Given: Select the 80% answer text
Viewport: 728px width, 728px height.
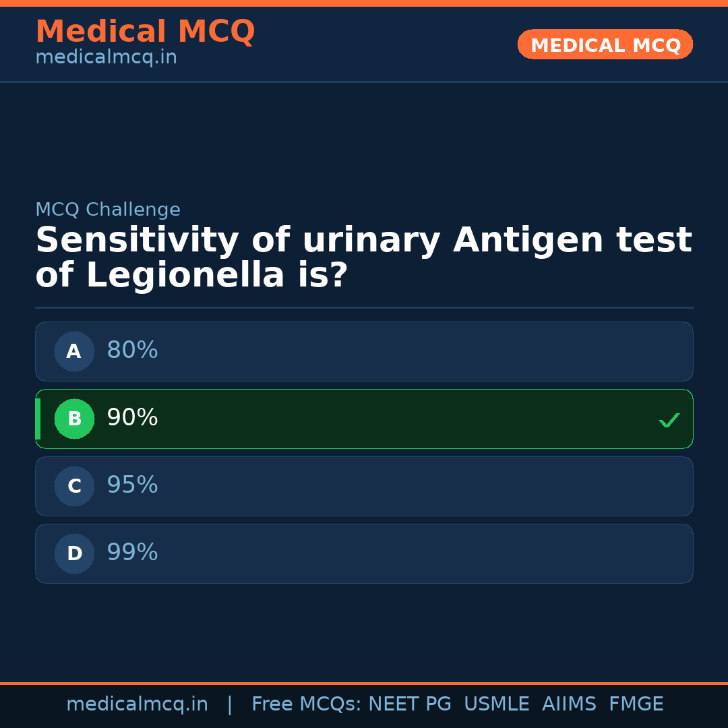Looking at the screenshot, I should point(132,351).
